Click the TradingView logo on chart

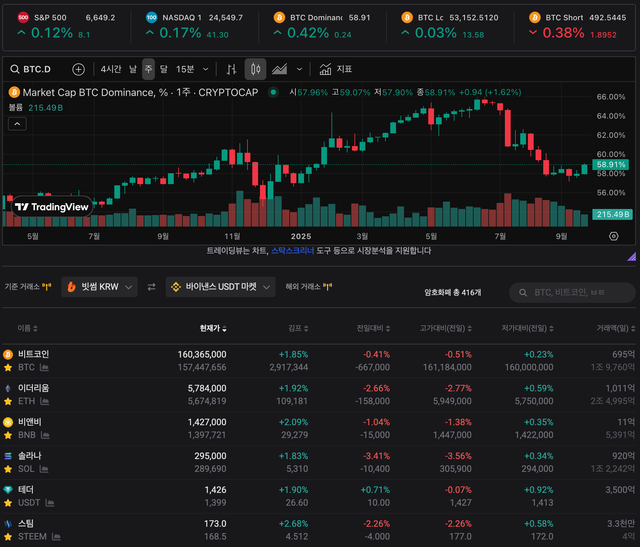[51, 207]
